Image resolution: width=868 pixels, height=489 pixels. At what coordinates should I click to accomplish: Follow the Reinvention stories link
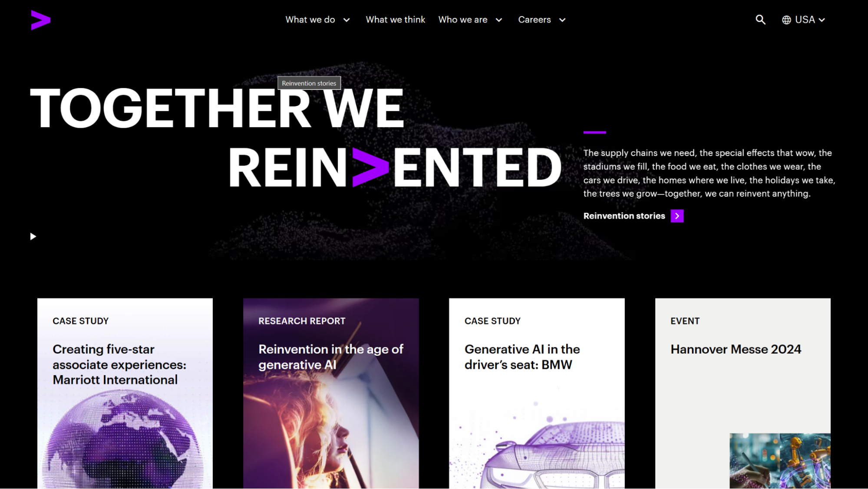pos(624,216)
